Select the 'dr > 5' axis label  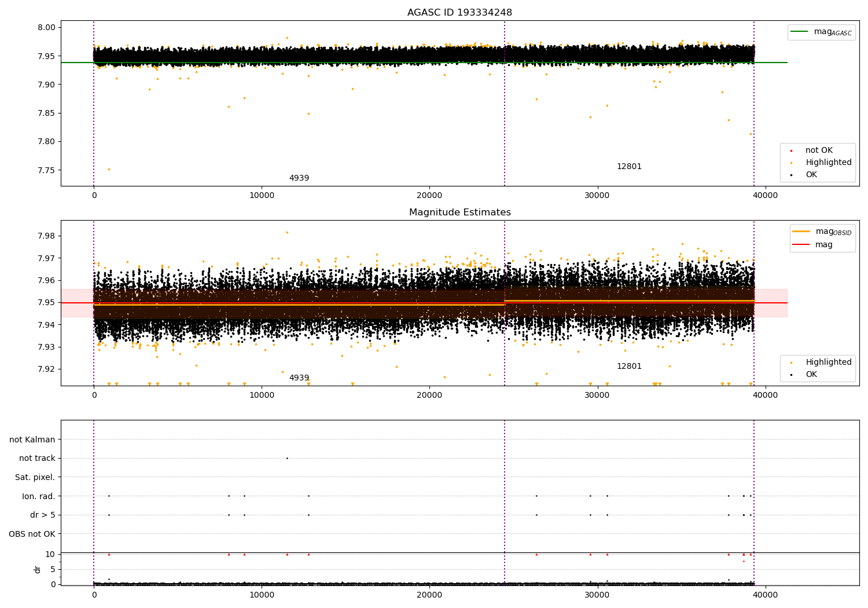pyautogui.click(x=43, y=515)
